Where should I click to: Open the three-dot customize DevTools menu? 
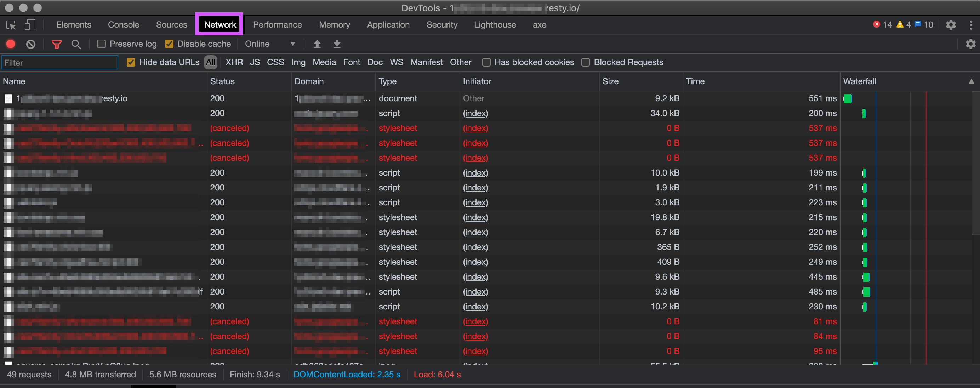pos(971,25)
